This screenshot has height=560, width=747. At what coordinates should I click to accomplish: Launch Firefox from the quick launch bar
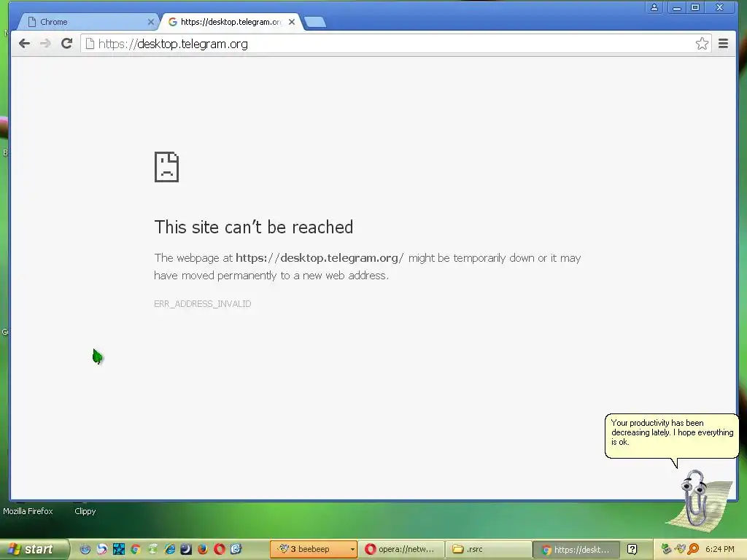point(203,549)
